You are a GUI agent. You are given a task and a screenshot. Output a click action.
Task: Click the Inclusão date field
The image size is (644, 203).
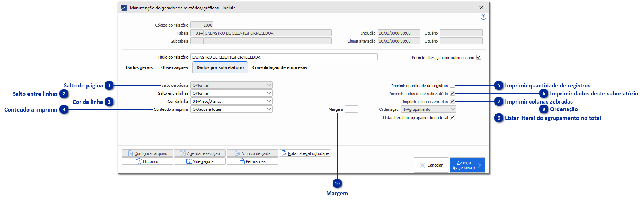point(399,33)
